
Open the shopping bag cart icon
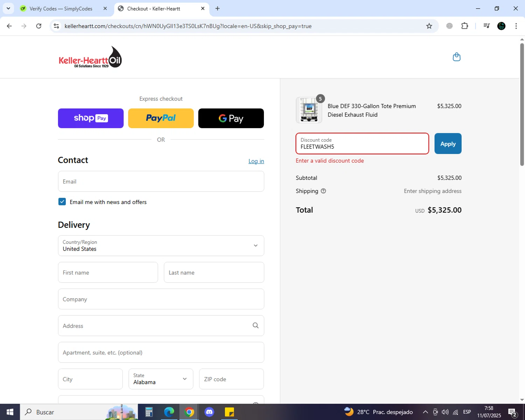pos(456,57)
